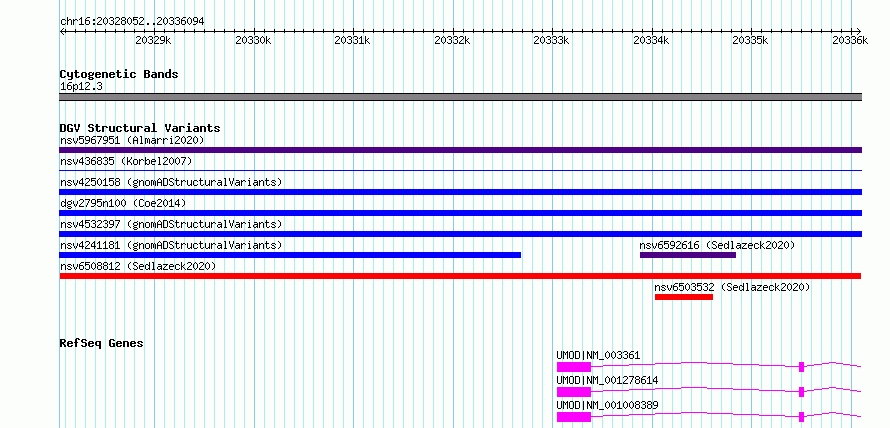Open variant nsv6592616 (Sedlazeck2020) label
This screenshot has width=890, height=428.
(717, 245)
